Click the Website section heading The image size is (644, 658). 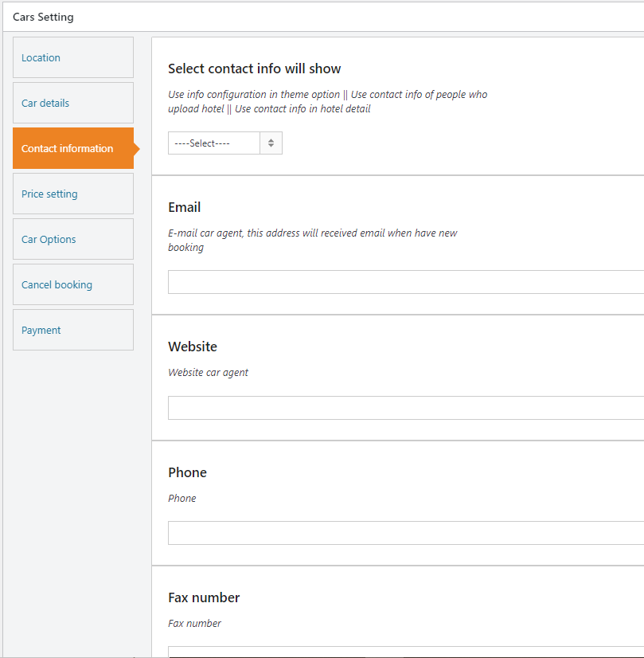(x=193, y=347)
